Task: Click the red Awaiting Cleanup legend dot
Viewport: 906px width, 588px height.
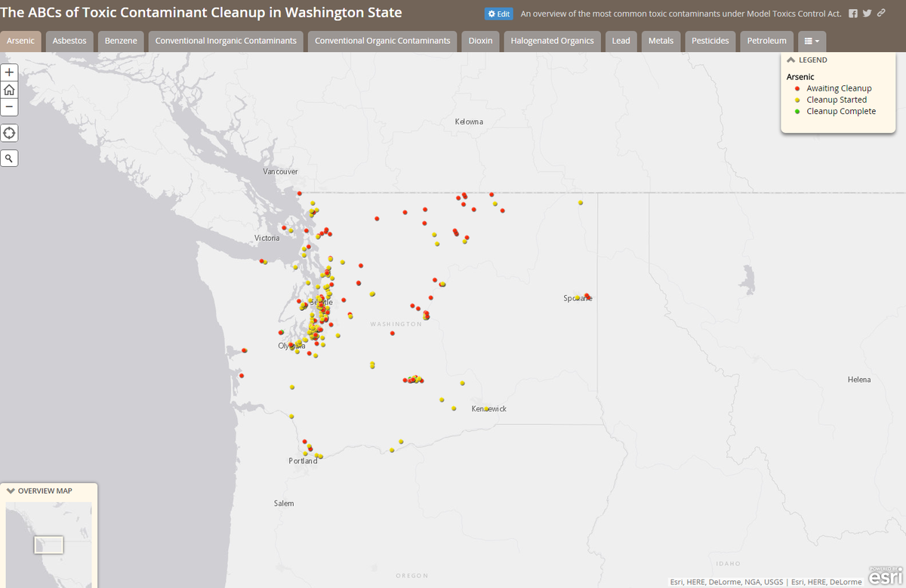Action: pyautogui.click(x=797, y=88)
